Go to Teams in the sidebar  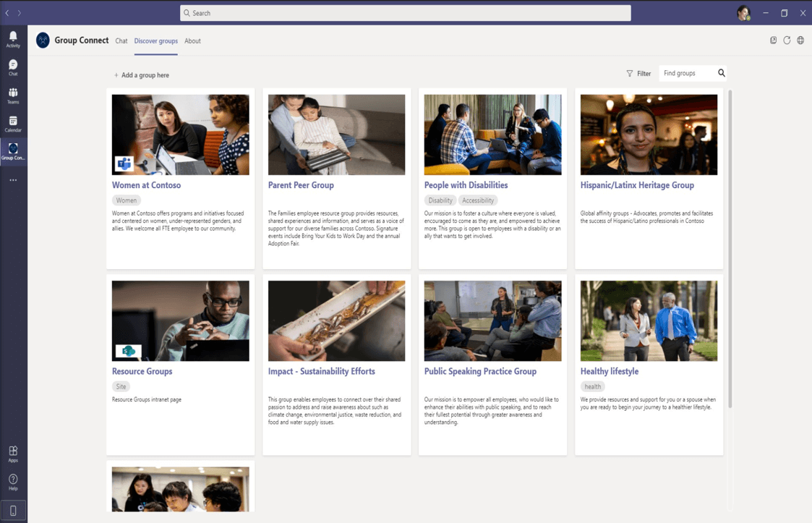pos(13,95)
